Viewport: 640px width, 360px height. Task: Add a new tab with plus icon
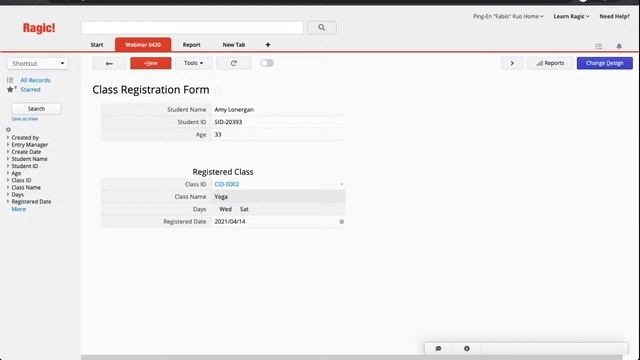pos(268,45)
